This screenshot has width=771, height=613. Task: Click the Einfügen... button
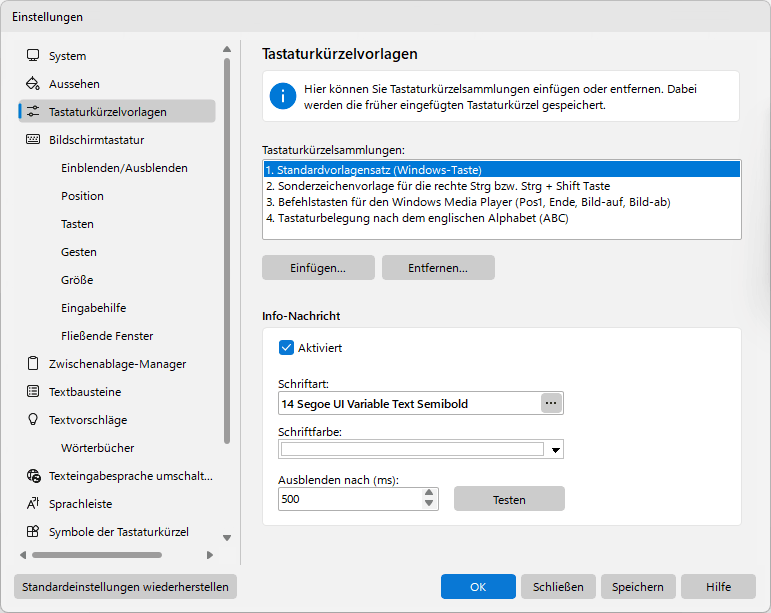click(318, 267)
